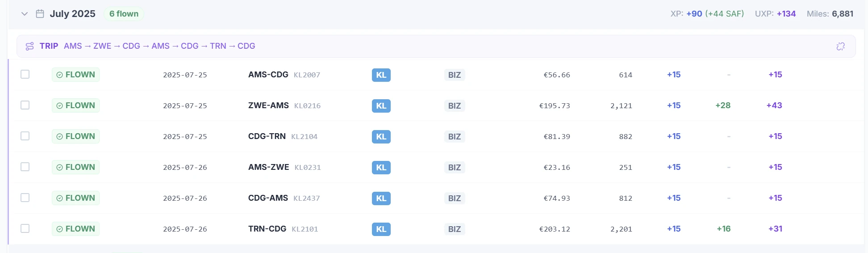Screen dimensions: 868x253
Task: Click the price €195.73
Action: pyautogui.click(x=555, y=106)
